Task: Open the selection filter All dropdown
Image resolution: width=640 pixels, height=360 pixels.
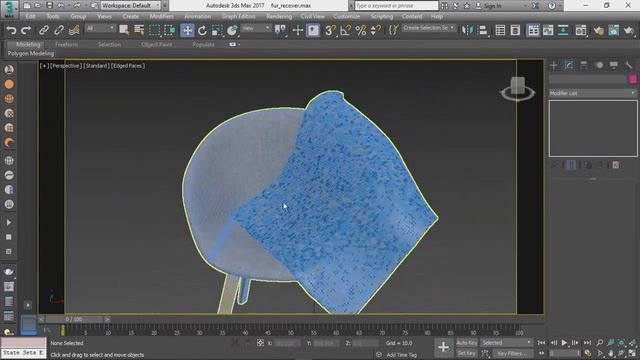Action: (100, 28)
